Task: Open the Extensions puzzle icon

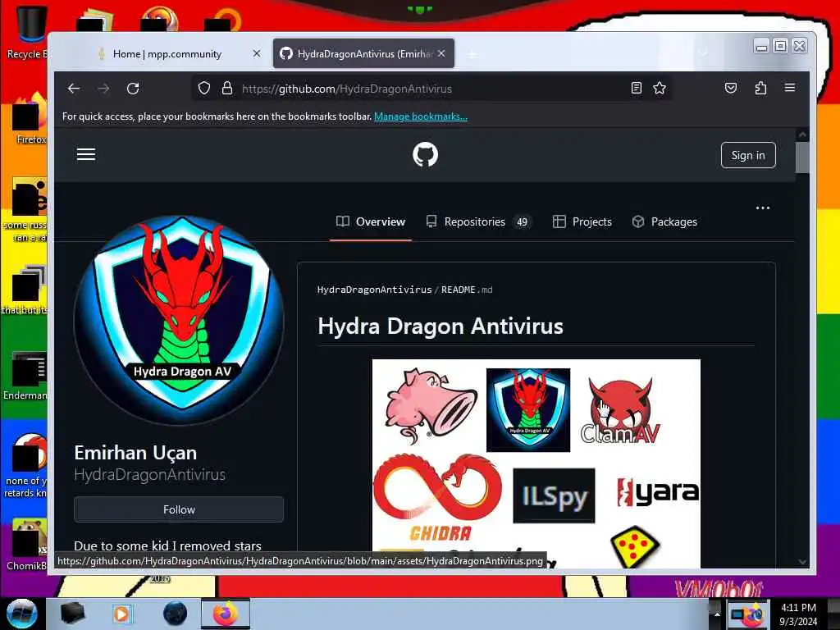Action: [760, 88]
